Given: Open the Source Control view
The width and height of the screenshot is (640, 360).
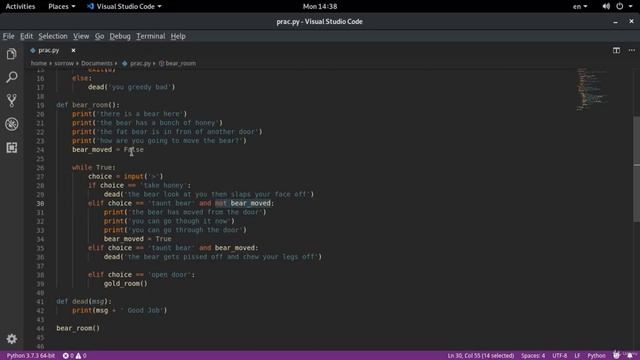Looking at the screenshot, I should [x=11, y=100].
